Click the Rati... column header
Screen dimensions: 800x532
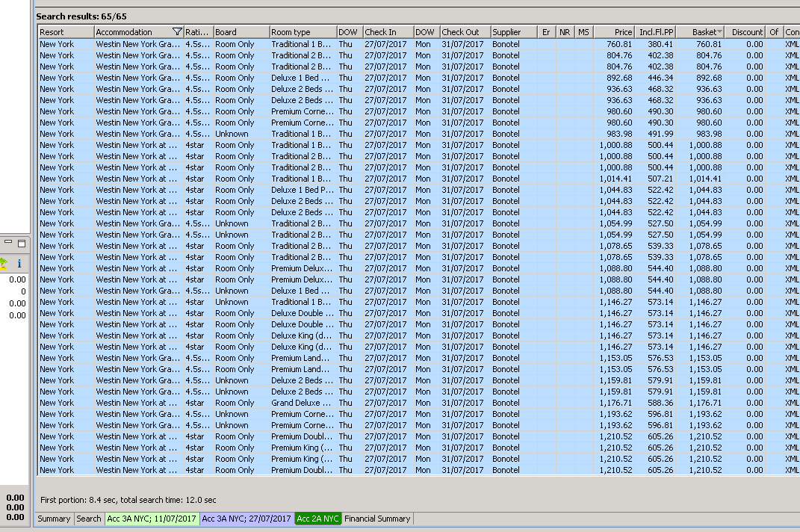click(x=199, y=31)
